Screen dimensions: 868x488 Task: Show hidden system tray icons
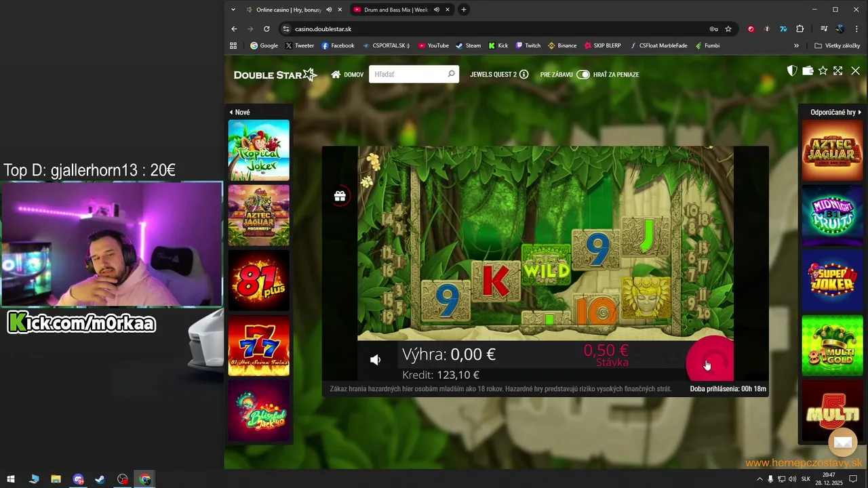click(x=759, y=479)
